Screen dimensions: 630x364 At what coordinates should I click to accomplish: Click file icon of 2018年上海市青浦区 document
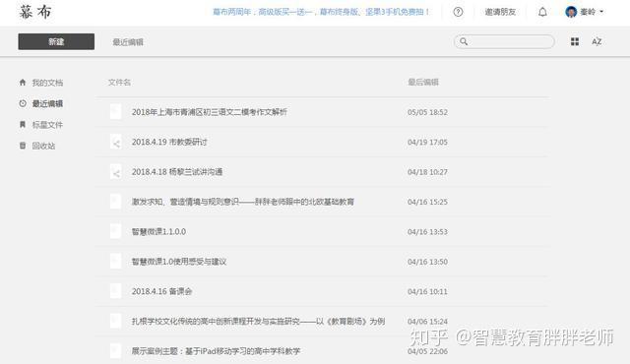(x=116, y=111)
